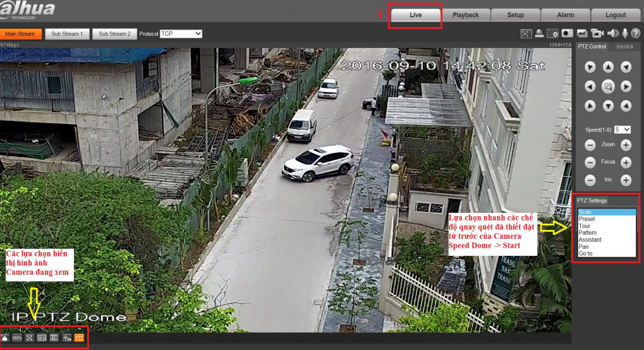Click the center 3D positioning button
This screenshot has width=644, height=350.
pos(608,87)
